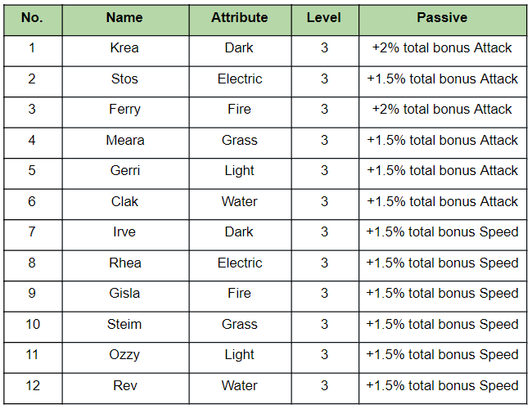
Task: Select the 'Clak' name cell
Action: [x=124, y=202]
